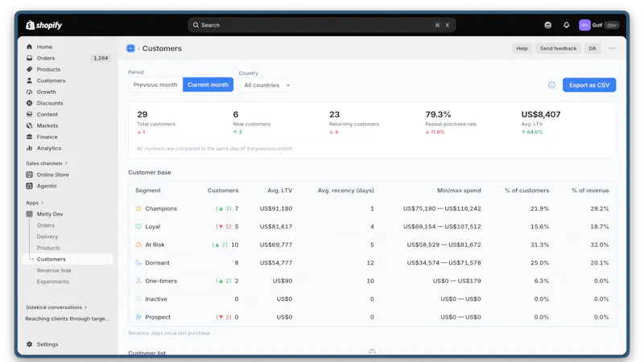
Task: Open the Agentic channel icon
Action: (x=29, y=186)
